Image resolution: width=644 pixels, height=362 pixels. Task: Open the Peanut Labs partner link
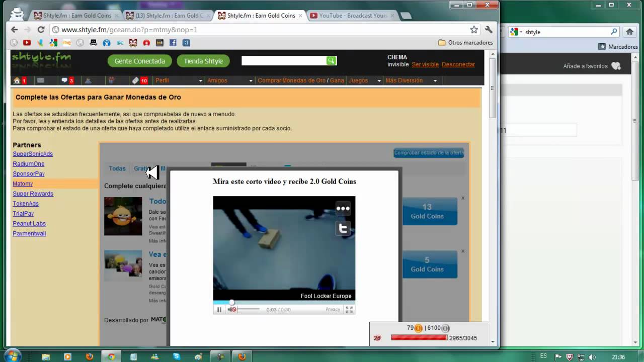coord(29,224)
